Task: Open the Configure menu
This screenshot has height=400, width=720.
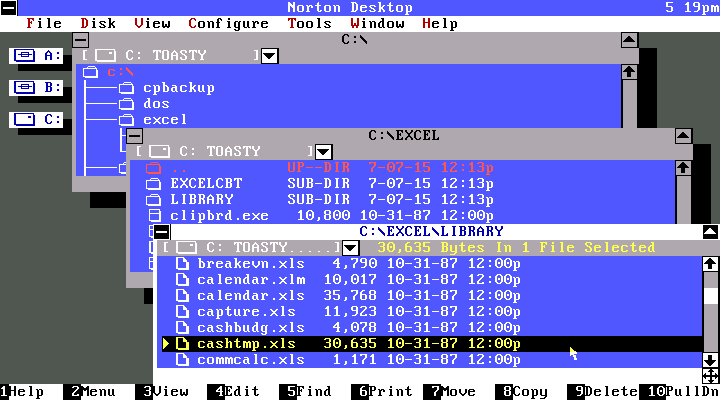Action: pos(228,23)
